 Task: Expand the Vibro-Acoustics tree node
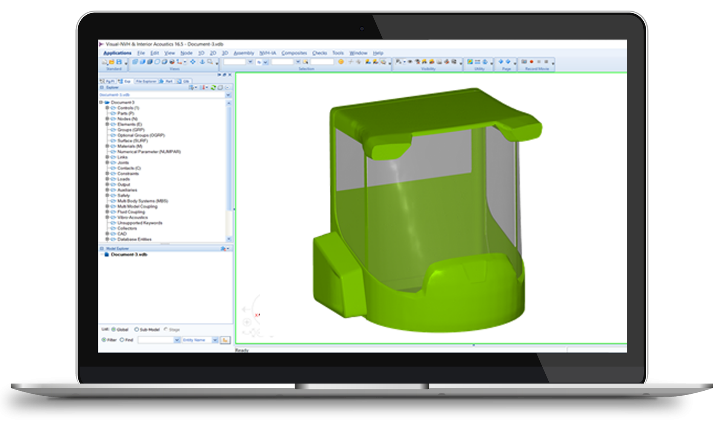[x=107, y=217]
